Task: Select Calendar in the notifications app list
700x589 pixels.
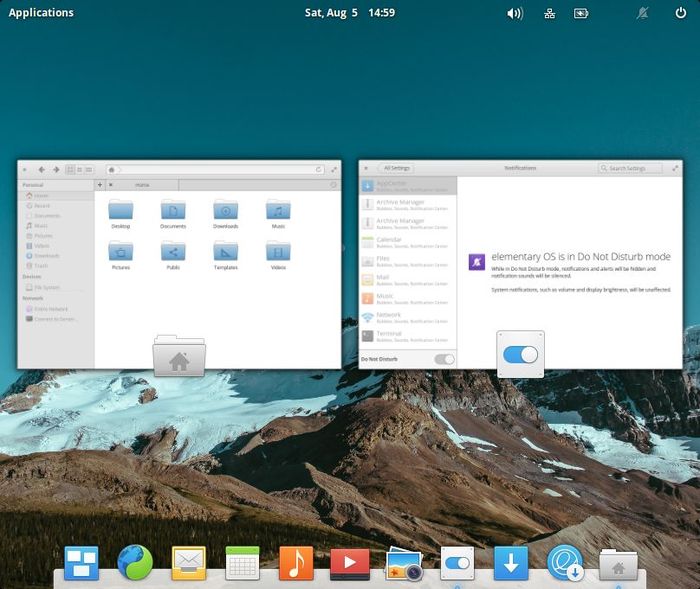Action: 407,241
